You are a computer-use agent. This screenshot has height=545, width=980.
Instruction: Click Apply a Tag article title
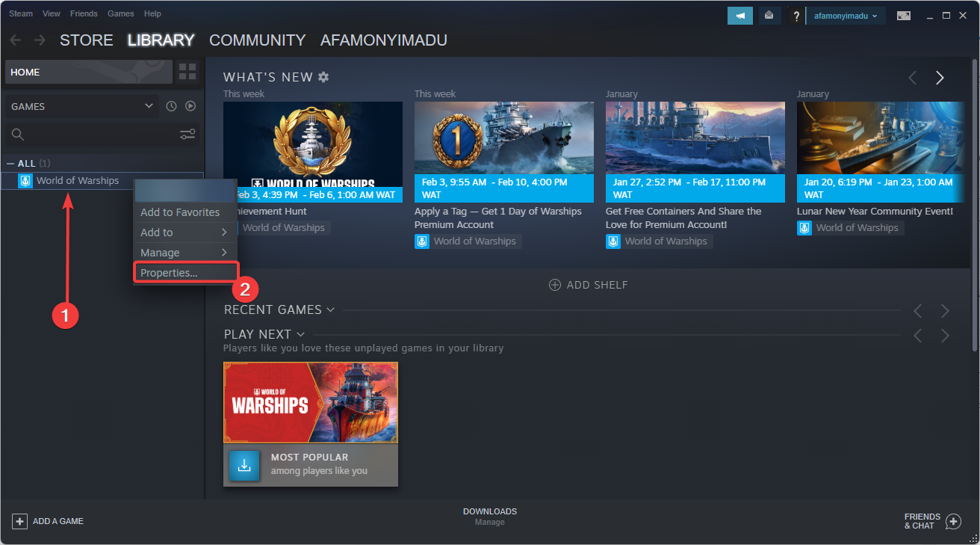point(498,218)
